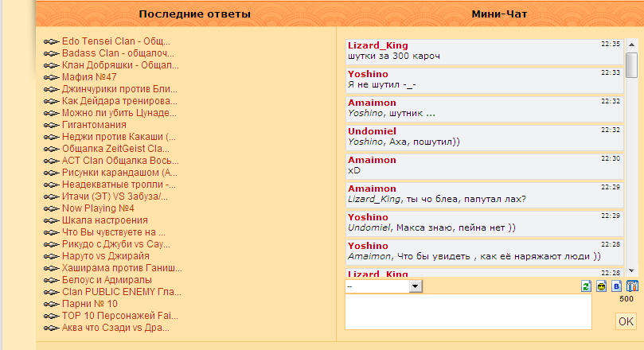Click the chat scrollbar up arrow

632,45
